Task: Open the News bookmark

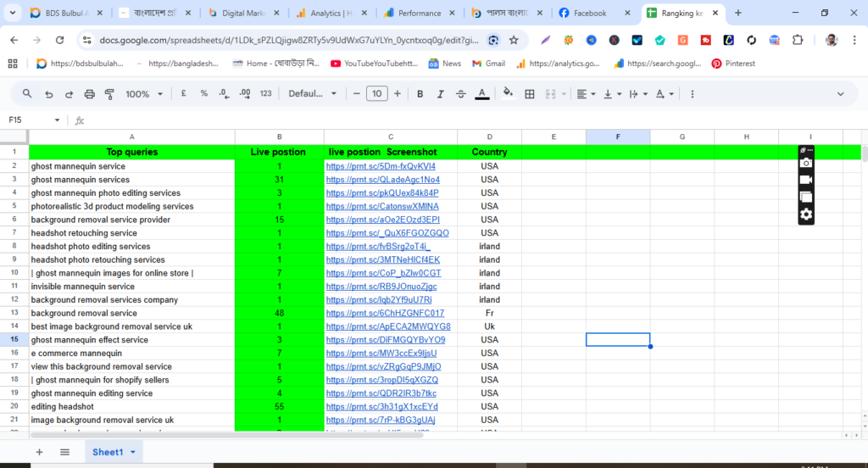Action: click(x=445, y=64)
